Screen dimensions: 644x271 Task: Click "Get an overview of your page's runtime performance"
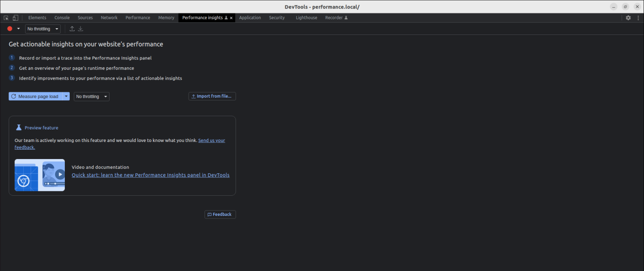point(76,68)
